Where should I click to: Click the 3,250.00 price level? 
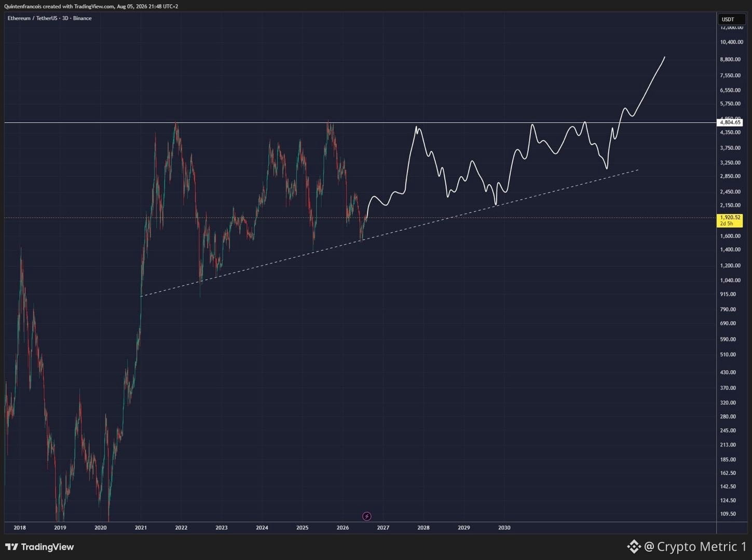730,163
